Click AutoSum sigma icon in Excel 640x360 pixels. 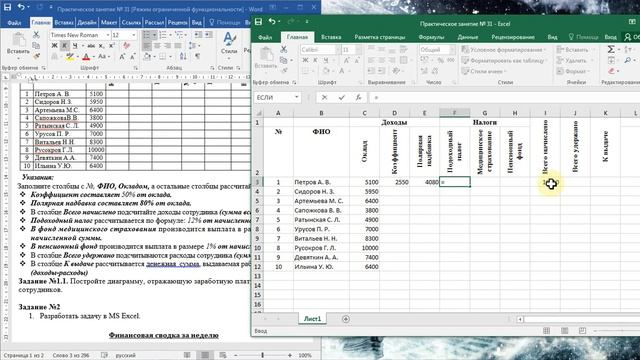pyautogui.click(x=611, y=49)
